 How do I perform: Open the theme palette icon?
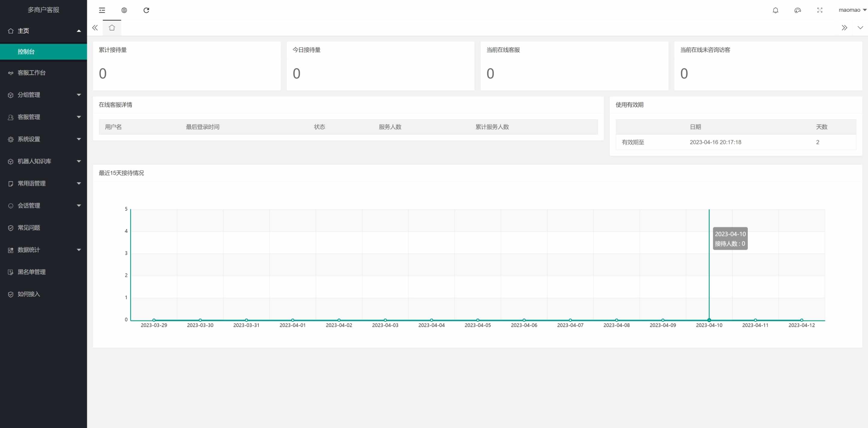coord(797,10)
